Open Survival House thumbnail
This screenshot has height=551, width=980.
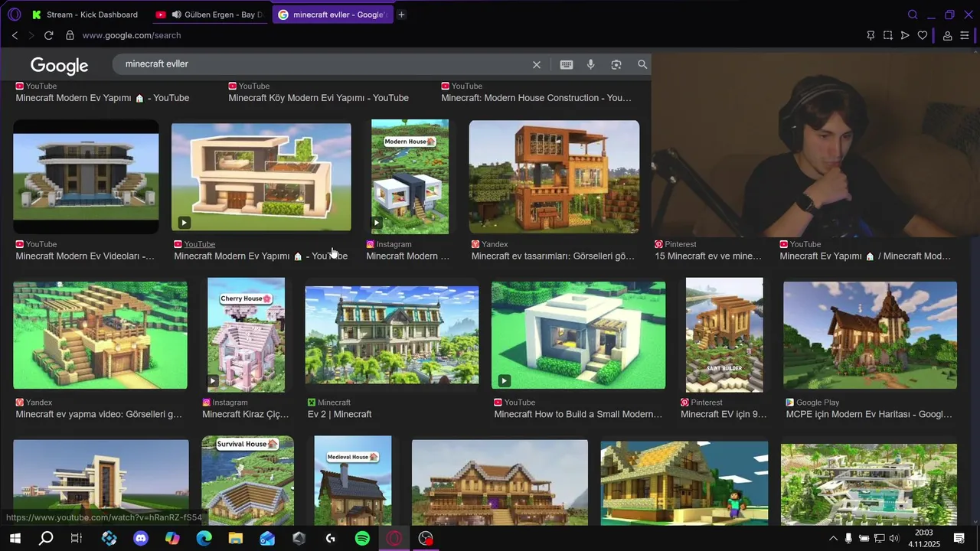pyautogui.click(x=247, y=481)
